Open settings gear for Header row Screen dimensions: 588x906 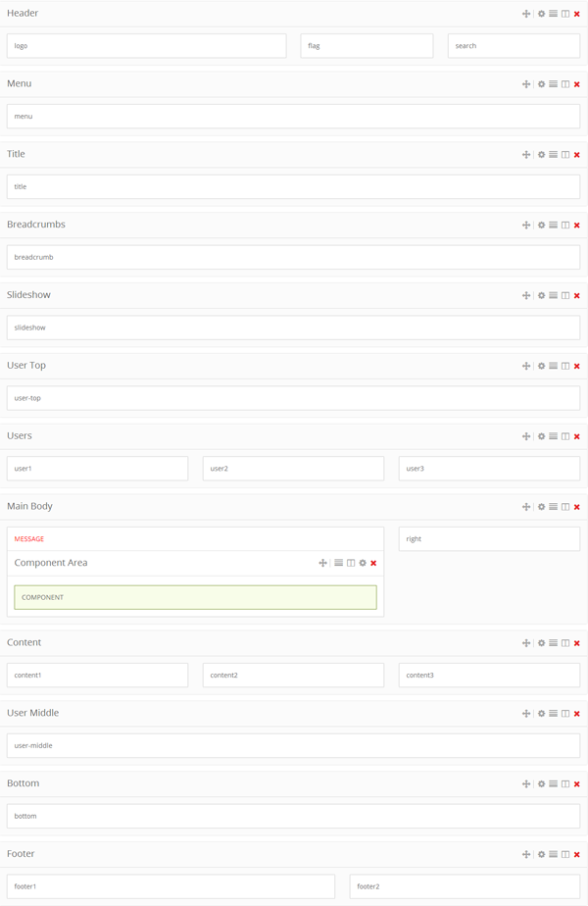click(541, 14)
